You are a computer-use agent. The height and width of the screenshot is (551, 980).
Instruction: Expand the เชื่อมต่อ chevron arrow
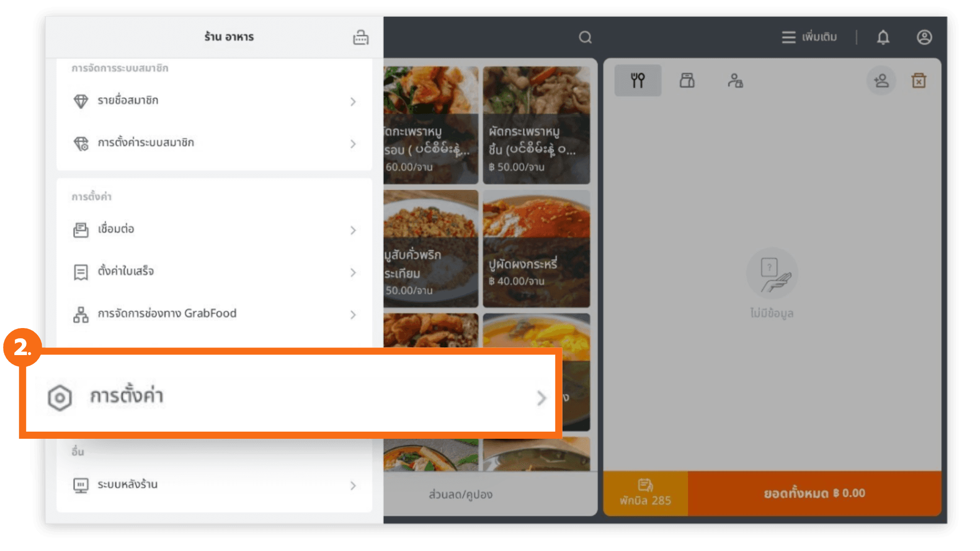(353, 230)
